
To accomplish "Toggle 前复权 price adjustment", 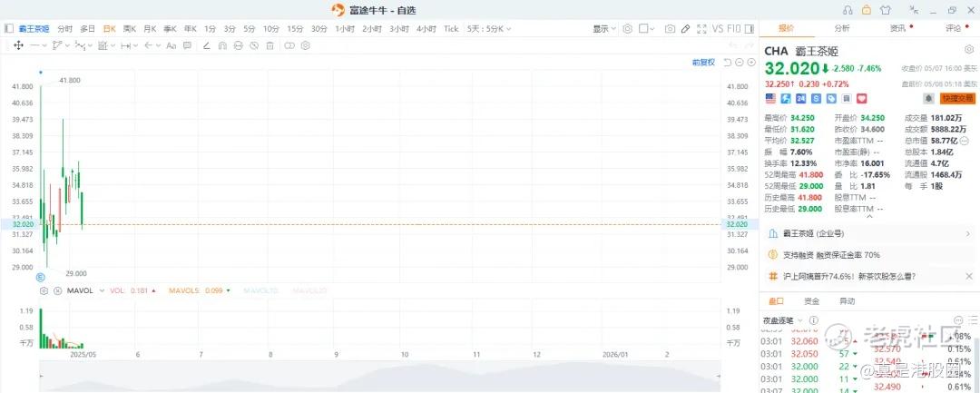I will coord(703,63).
